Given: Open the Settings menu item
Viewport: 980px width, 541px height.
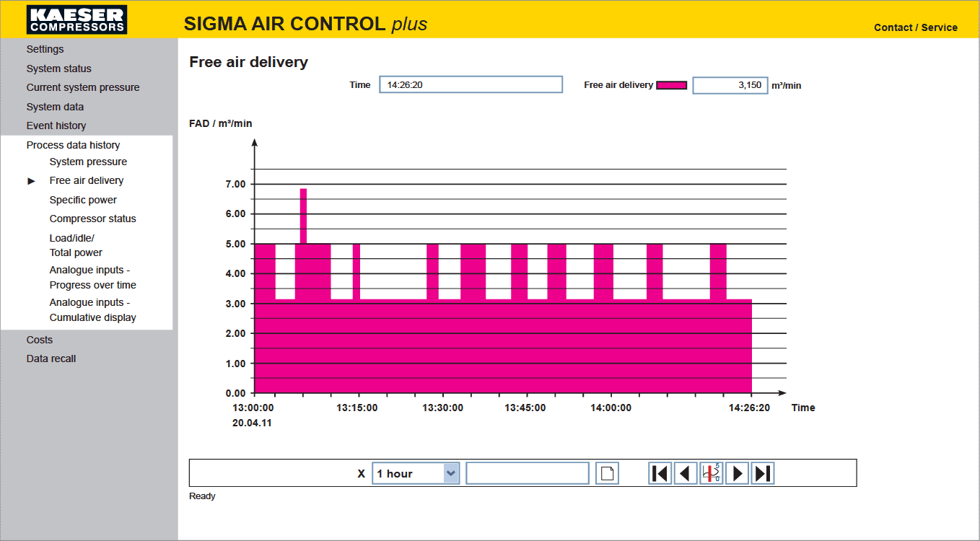Looking at the screenshot, I should point(45,49).
